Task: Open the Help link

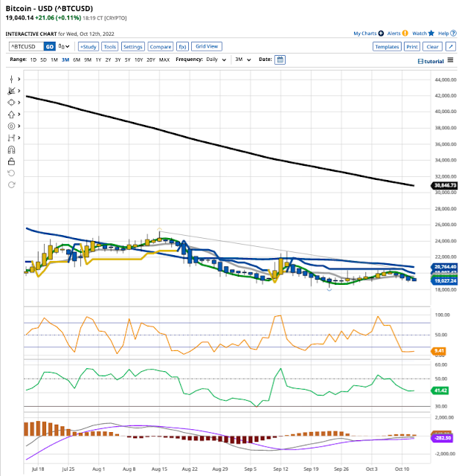Action: (x=447, y=33)
